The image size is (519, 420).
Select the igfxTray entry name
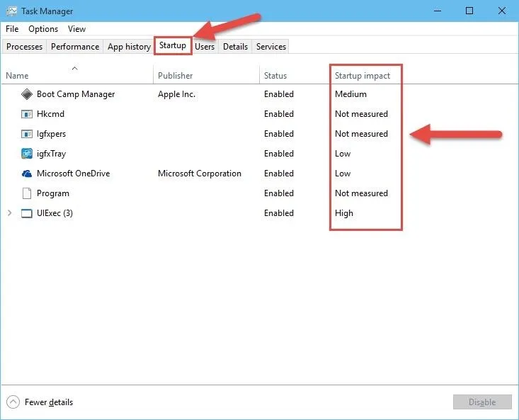[51, 154]
